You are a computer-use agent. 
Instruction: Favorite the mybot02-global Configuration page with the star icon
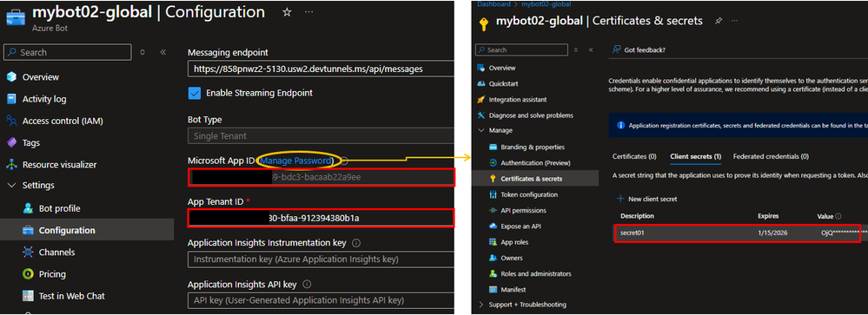click(287, 12)
